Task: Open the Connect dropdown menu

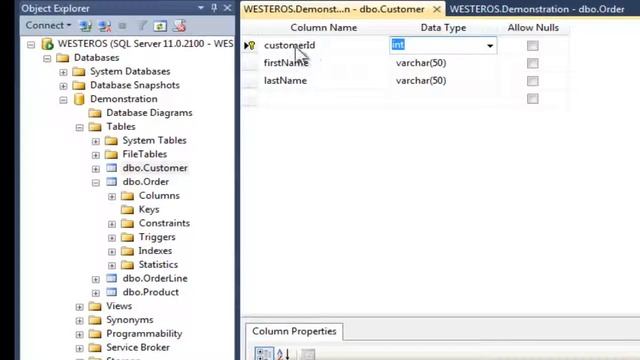Action: click(x=48, y=25)
